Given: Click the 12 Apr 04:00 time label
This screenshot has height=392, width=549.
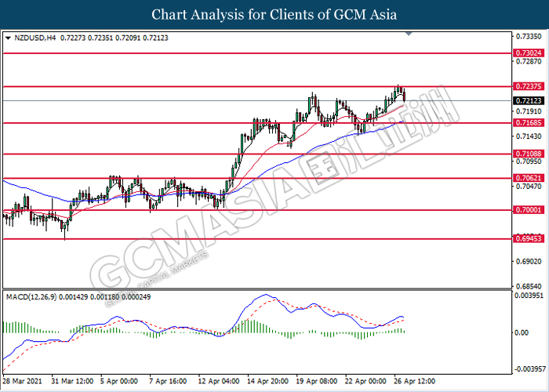Looking at the screenshot, I should point(219,381).
